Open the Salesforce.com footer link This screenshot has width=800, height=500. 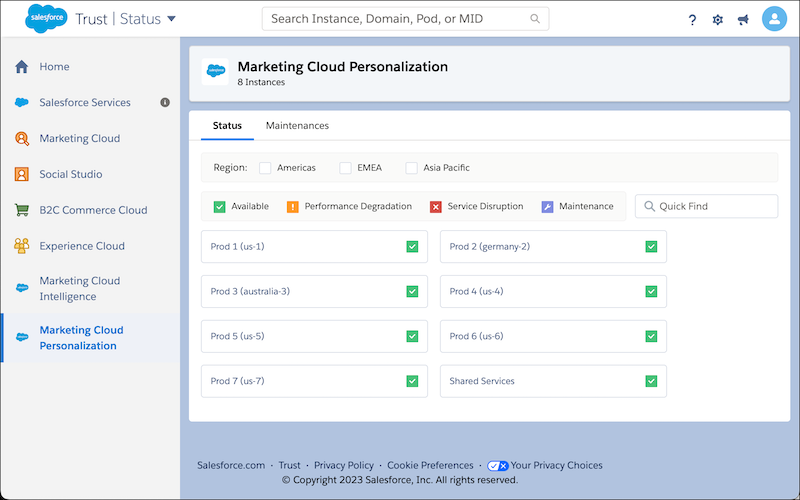point(231,465)
